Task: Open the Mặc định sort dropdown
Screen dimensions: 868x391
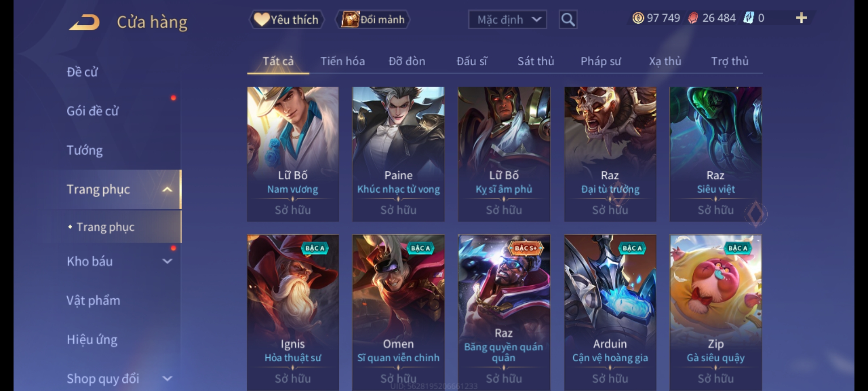Action: 507,20
